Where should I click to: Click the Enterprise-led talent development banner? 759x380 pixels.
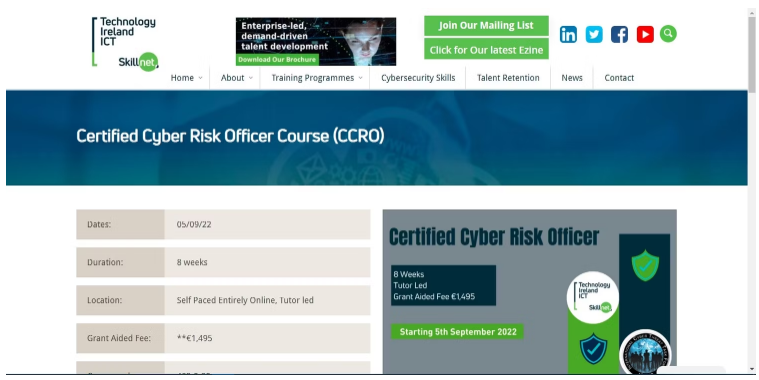point(316,42)
